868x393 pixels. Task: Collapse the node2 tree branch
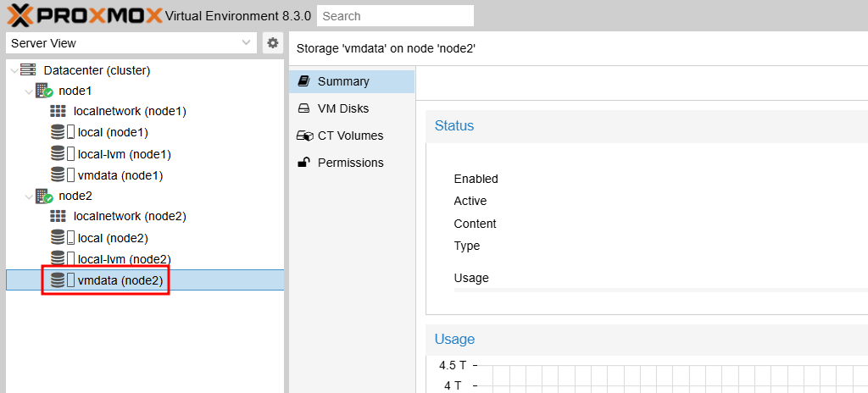29,196
